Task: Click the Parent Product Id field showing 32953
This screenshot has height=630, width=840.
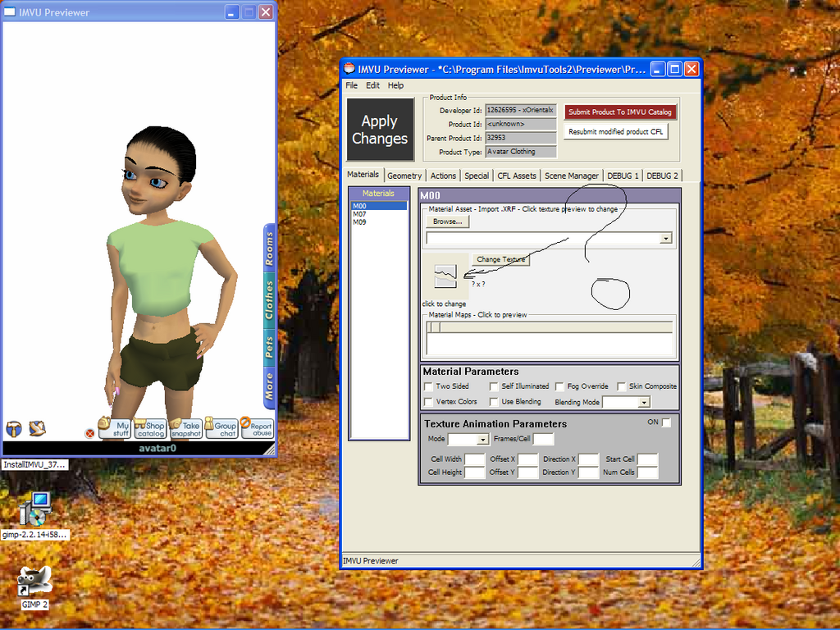Action: pyautogui.click(x=521, y=138)
